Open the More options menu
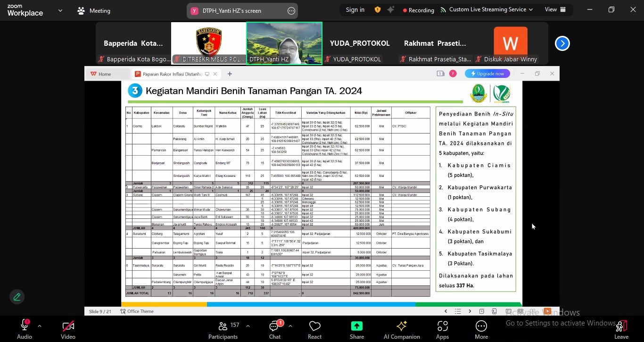 point(481,329)
